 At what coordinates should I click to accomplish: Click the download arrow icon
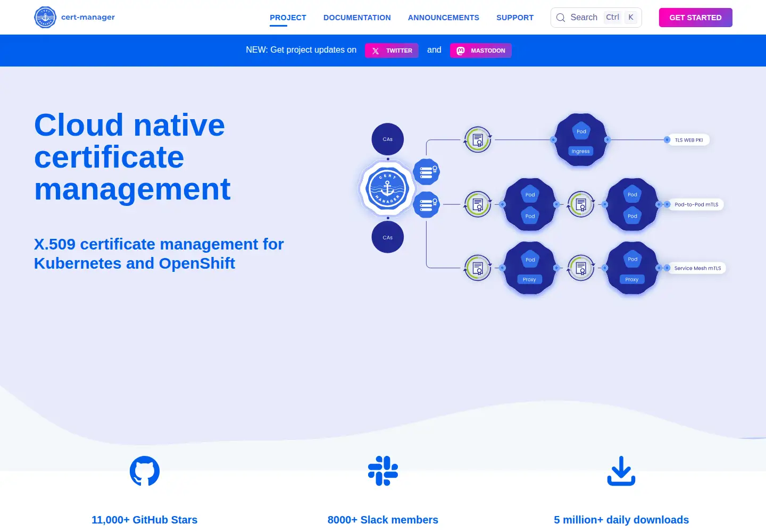pyautogui.click(x=621, y=471)
